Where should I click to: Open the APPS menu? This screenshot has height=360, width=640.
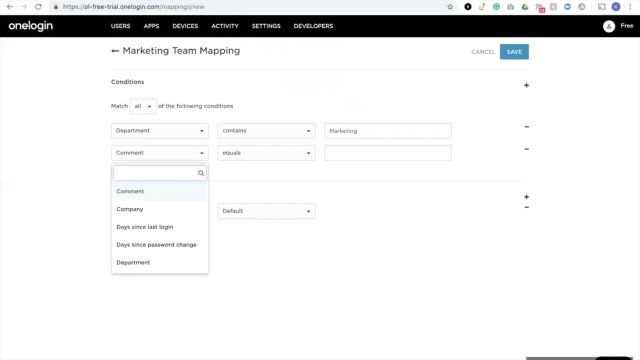tap(151, 26)
